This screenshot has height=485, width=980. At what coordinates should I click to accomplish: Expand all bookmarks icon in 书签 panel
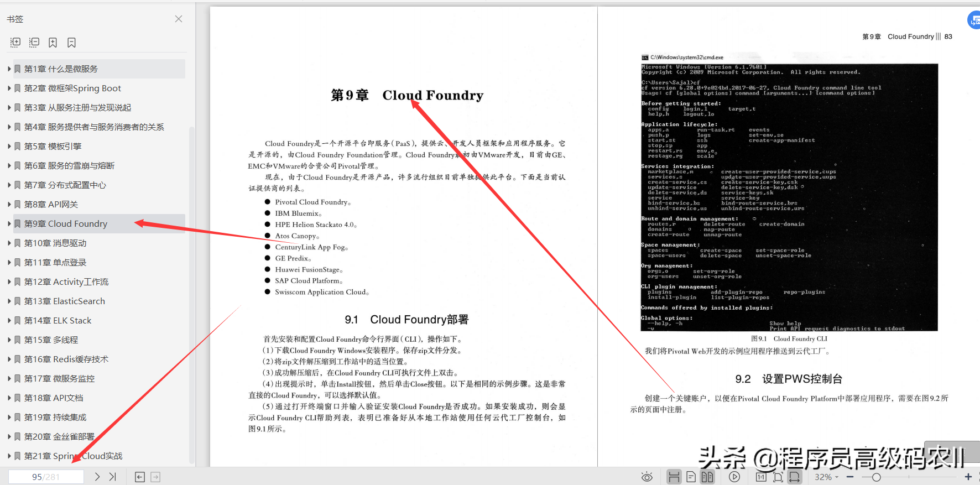pos(15,43)
